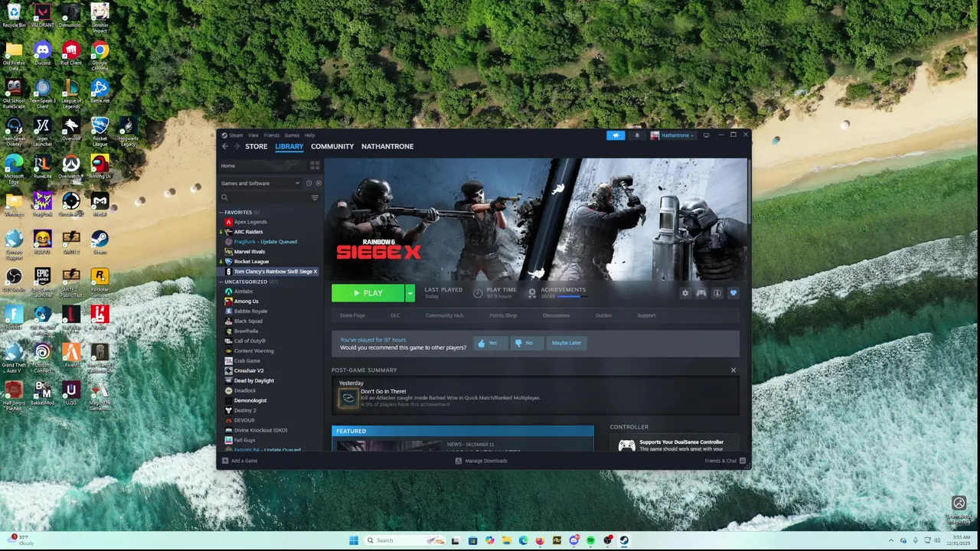Open the Steam menu

coord(236,135)
